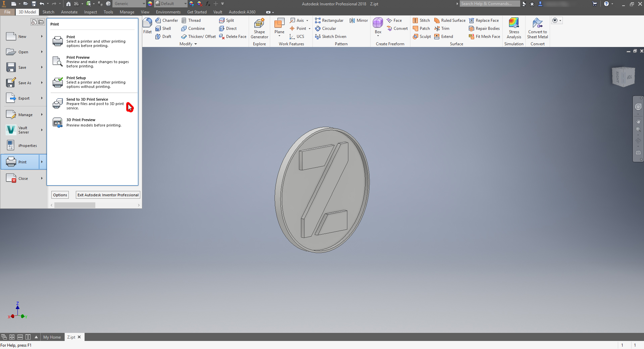
Task: Click the Stress Analysis icon
Action: click(x=514, y=23)
